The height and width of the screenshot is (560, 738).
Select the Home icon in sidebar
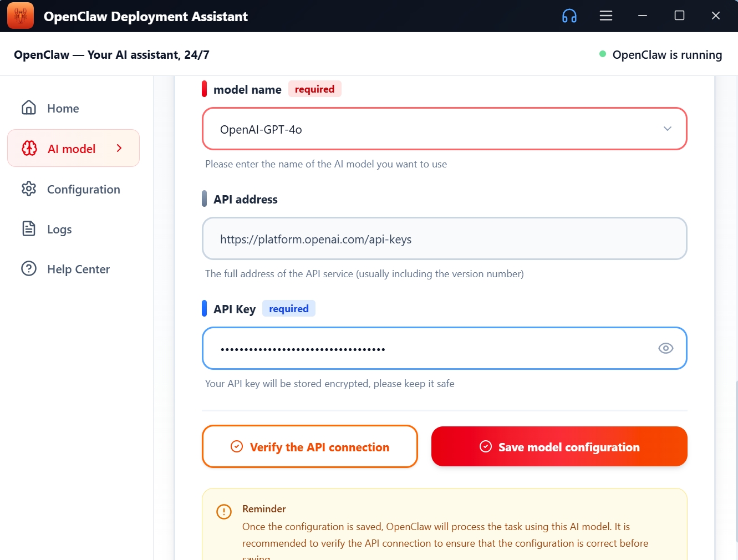pyautogui.click(x=28, y=108)
